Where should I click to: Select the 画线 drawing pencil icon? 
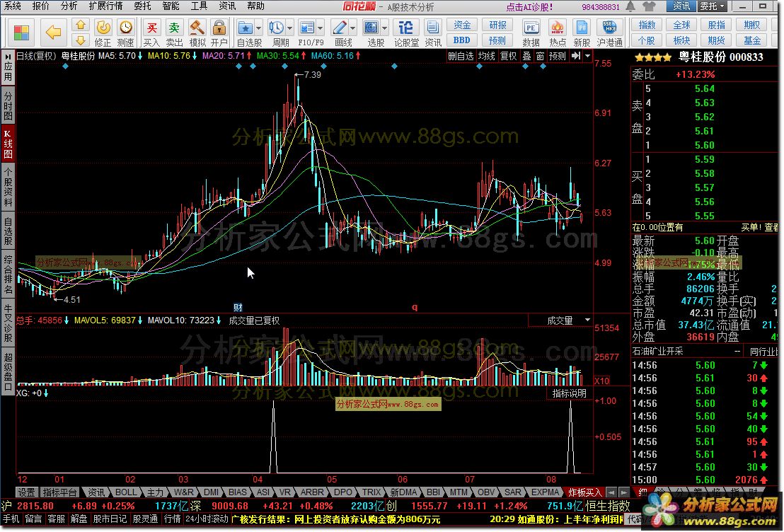[340, 28]
